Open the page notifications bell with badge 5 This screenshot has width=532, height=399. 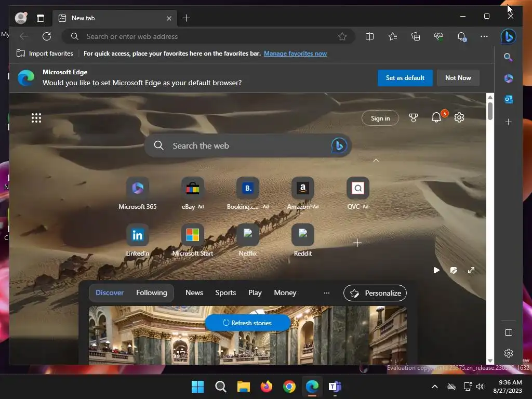click(436, 117)
